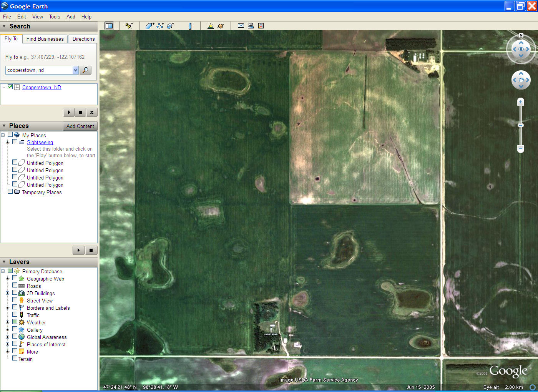538x392 pixels.
Task: Collapse the Places panel
Action: tap(4, 126)
